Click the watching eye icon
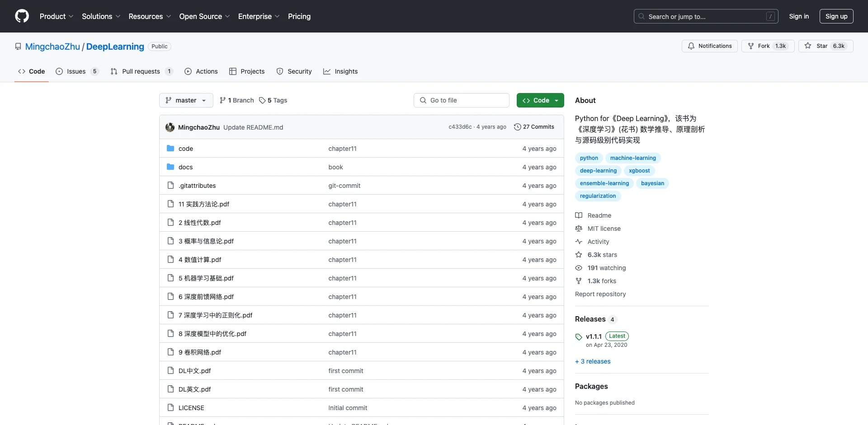This screenshot has width=868, height=425. pyautogui.click(x=579, y=268)
